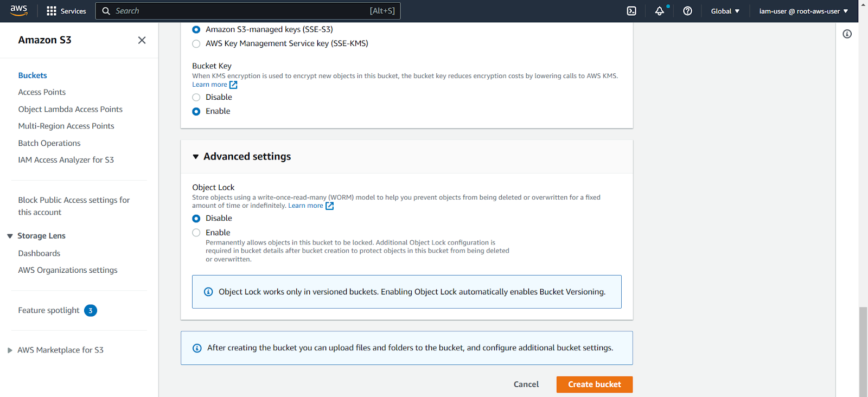The height and width of the screenshot is (397, 868).
Task: Open Multi-Region Access Points
Action: coord(66,126)
